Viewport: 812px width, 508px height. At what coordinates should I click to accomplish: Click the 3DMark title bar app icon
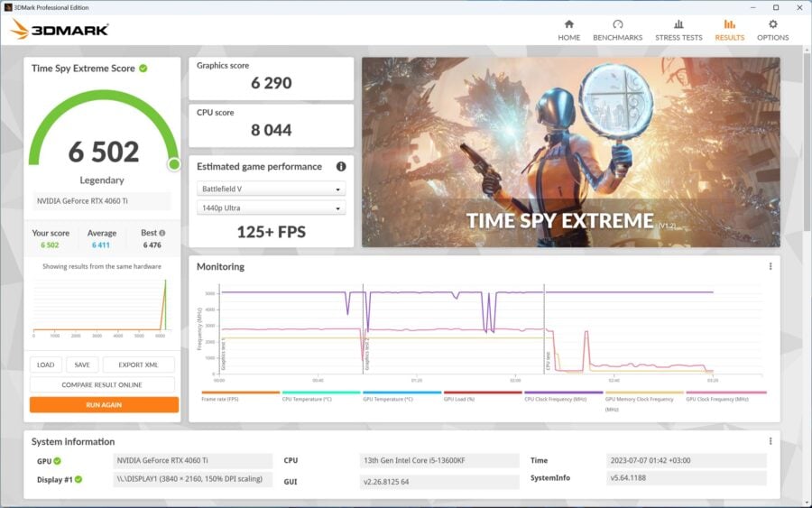coord(8,7)
